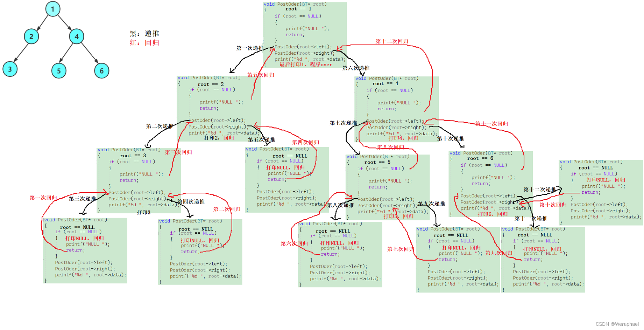Click the red '第六次回归' label
The image size is (644, 330).
pos(294,243)
